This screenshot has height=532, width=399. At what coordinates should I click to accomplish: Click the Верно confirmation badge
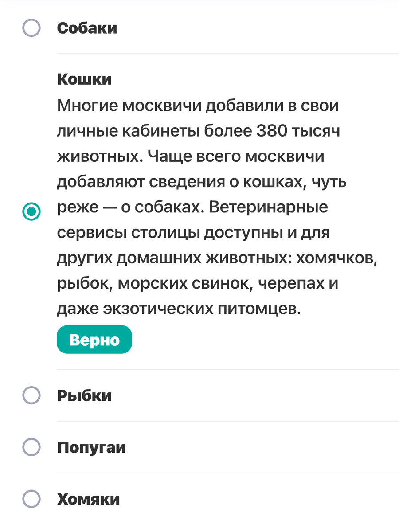(94, 339)
